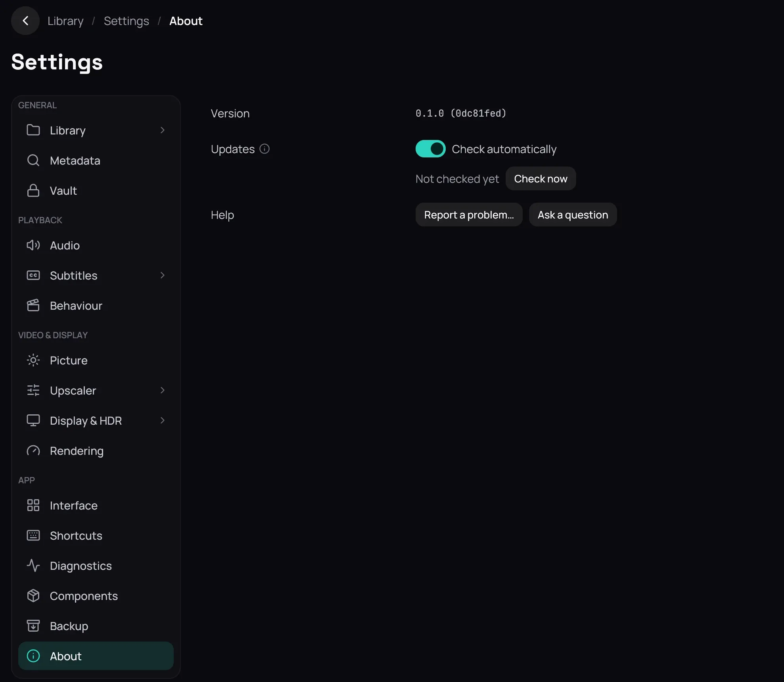Click the Picture brightness sun icon
The width and height of the screenshot is (784, 682).
(33, 360)
